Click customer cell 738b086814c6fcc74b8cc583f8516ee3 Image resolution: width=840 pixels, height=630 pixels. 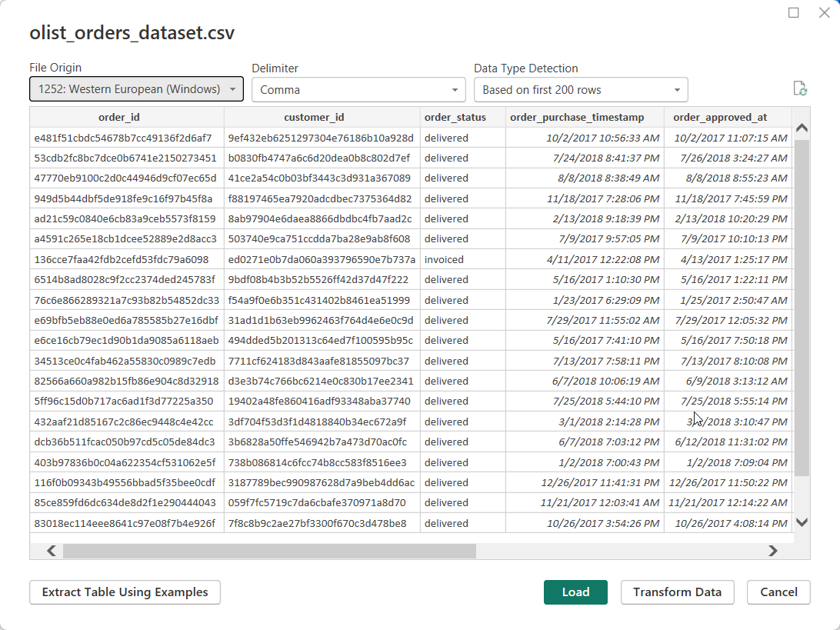click(322, 462)
